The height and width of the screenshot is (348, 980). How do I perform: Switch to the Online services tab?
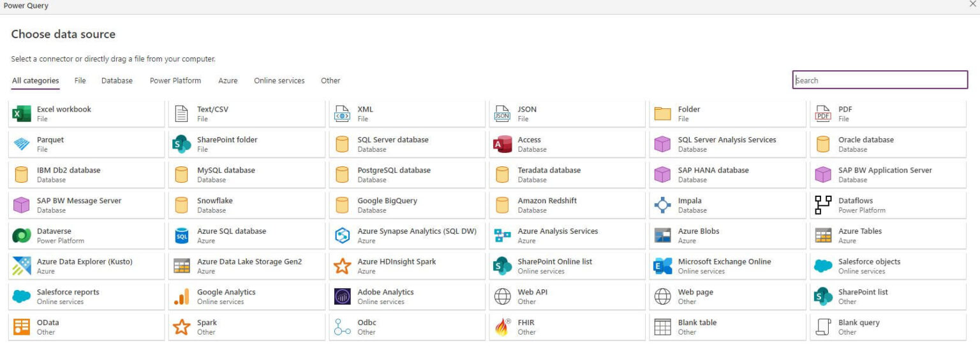279,80
